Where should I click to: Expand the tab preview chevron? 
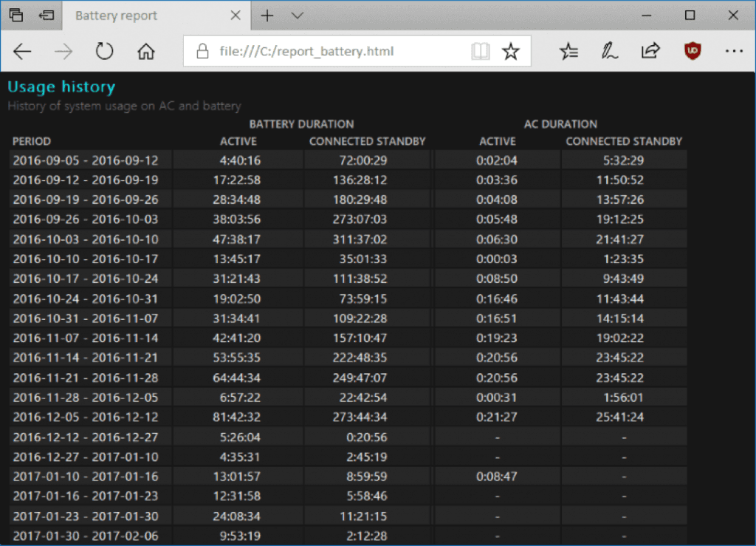pyautogui.click(x=298, y=16)
